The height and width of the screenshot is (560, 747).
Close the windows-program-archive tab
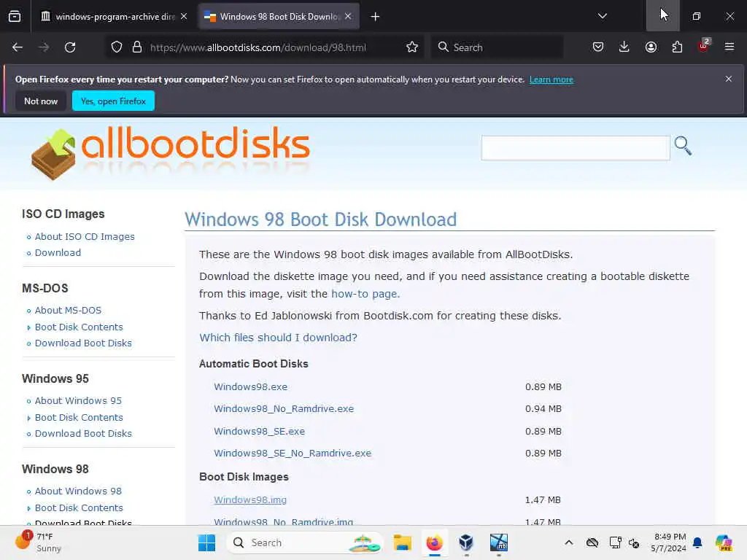coord(184,16)
